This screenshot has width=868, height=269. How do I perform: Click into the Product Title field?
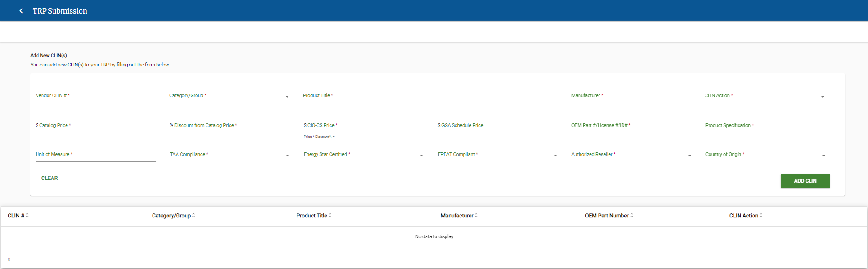429,96
